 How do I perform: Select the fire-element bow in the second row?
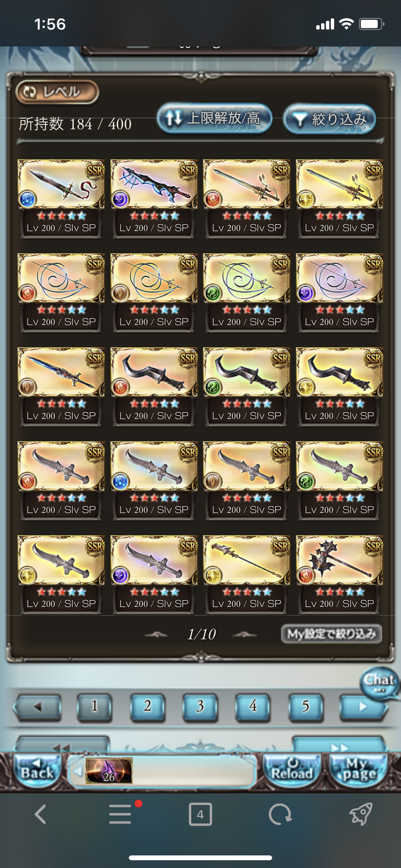click(61, 293)
